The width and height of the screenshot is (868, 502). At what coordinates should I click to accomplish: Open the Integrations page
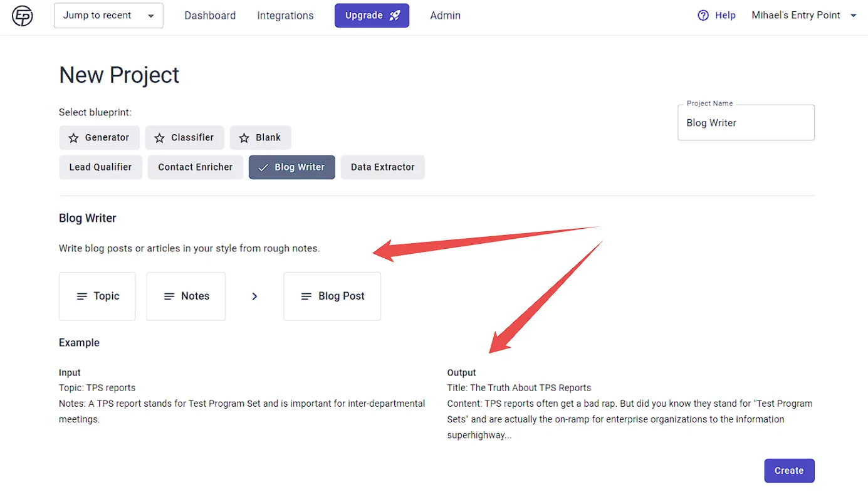(x=285, y=16)
